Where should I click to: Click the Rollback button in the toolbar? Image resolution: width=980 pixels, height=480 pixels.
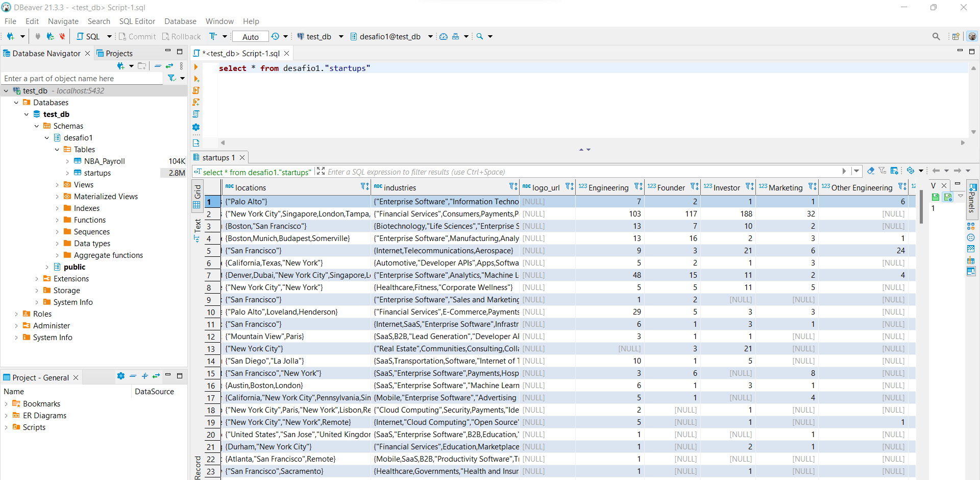(181, 36)
